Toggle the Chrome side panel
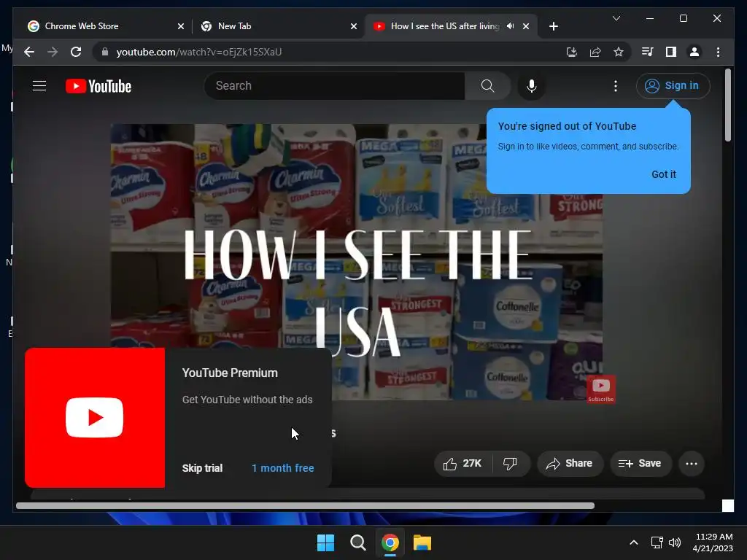Screen dimensions: 747x560 (671, 52)
